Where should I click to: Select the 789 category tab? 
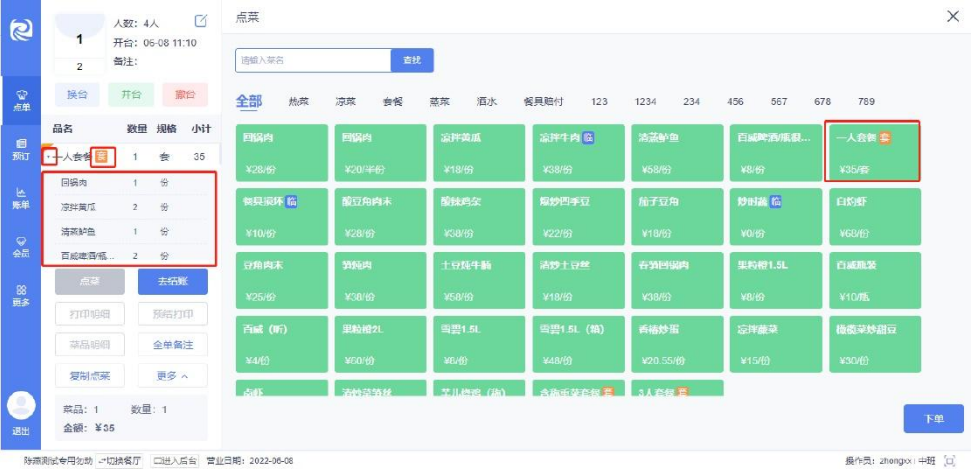[x=866, y=102]
